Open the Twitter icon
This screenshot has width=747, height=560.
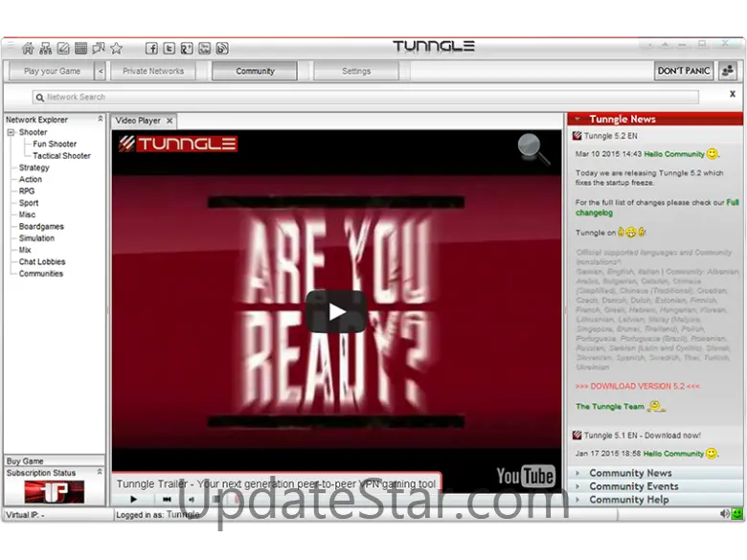tap(170, 48)
